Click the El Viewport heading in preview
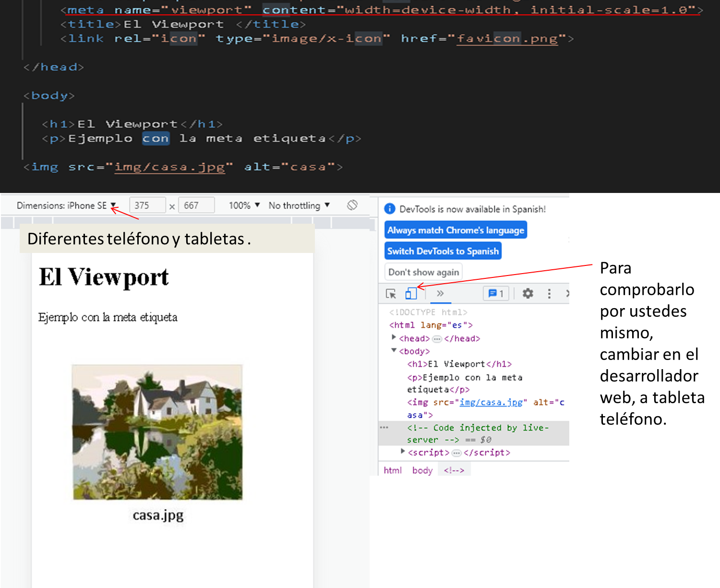Image resolution: width=720 pixels, height=588 pixels. (x=104, y=277)
